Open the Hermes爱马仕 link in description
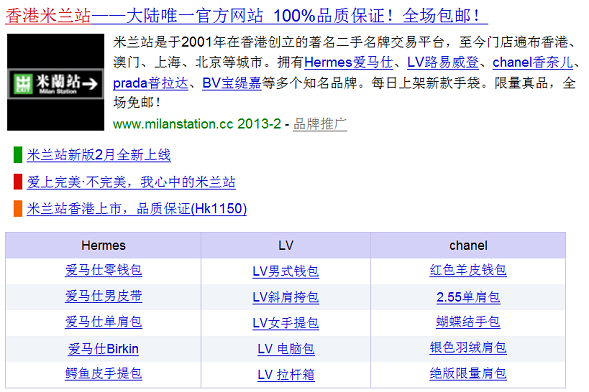 [x=349, y=62]
